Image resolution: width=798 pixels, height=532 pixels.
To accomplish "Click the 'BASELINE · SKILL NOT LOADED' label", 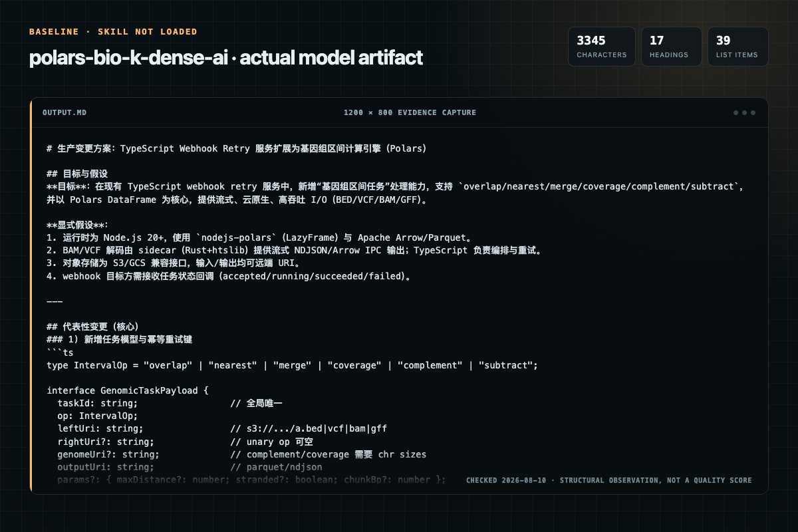I will coord(113,32).
